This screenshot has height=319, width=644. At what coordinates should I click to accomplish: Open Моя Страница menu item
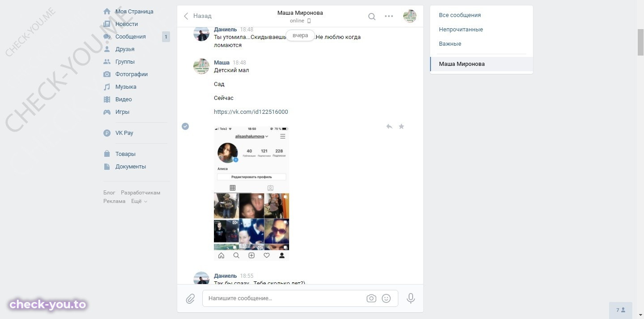[134, 11]
